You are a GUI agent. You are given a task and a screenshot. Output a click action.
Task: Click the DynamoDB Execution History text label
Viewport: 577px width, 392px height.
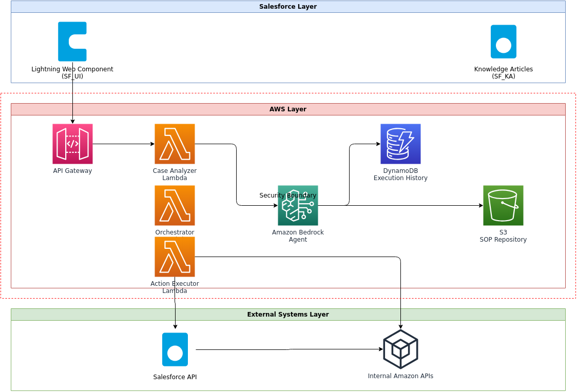point(400,174)
